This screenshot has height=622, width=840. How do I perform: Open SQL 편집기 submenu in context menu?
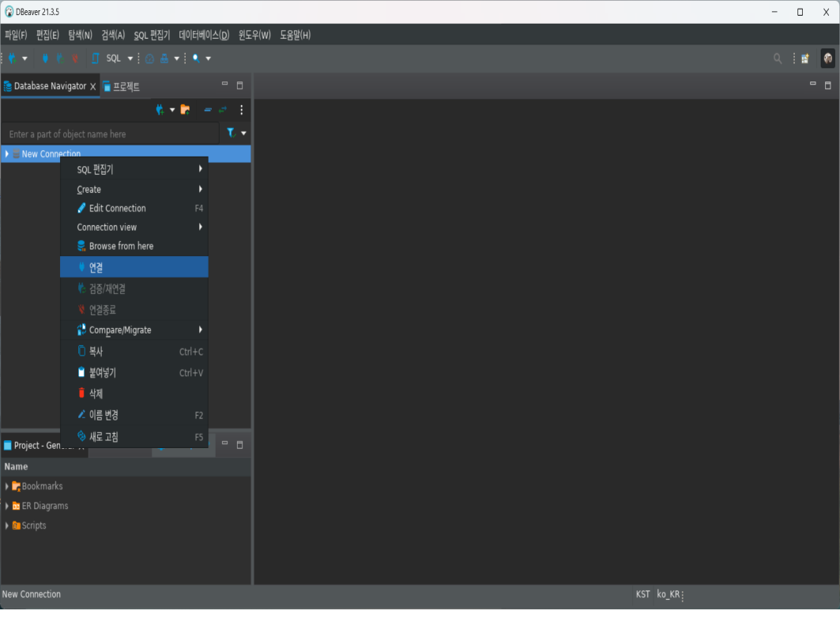(x=134, y=169)
